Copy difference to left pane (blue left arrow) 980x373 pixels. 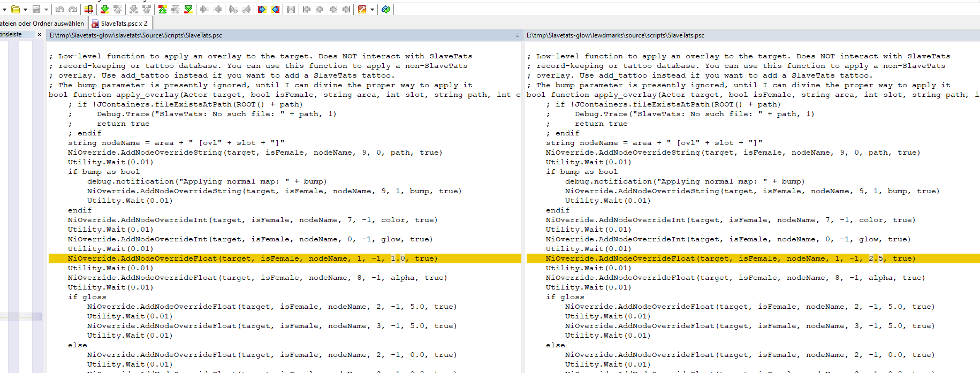point(275,9)
